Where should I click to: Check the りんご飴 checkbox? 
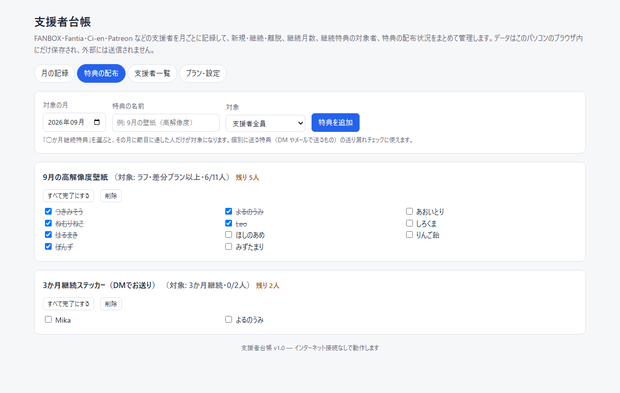[409, 235]
